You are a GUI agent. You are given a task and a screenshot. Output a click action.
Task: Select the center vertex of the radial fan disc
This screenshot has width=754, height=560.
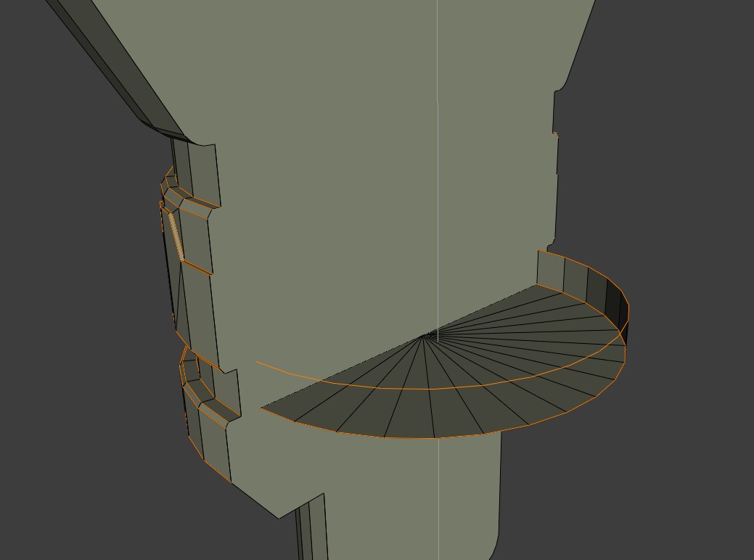(425, 336)
